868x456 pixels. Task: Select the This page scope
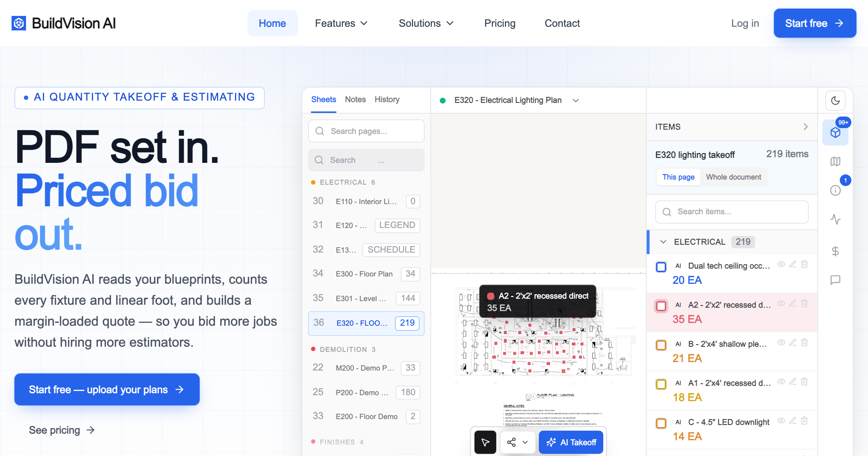click(x=678, y=177)
